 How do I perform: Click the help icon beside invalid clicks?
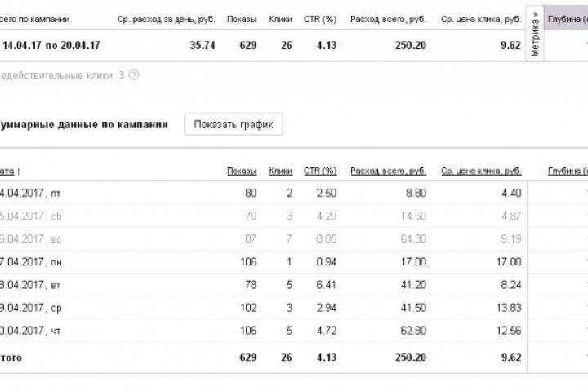(134, 75)
